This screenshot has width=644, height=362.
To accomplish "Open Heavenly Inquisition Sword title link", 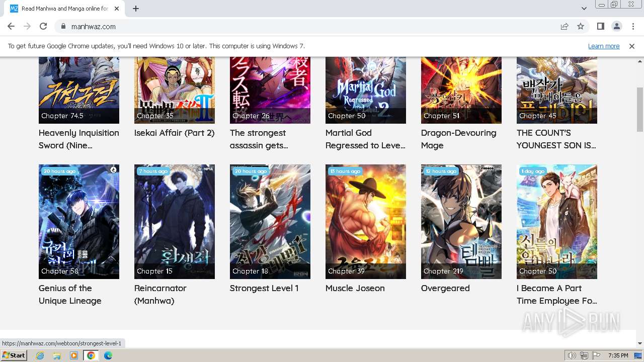I will [79, 139].
